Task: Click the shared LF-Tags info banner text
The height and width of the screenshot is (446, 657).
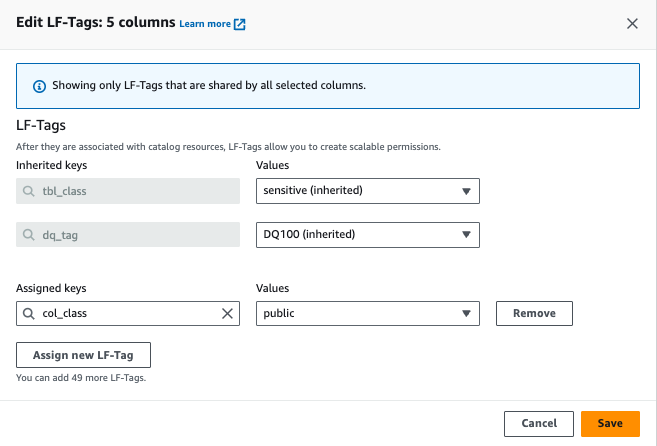Action: (208, 85)
